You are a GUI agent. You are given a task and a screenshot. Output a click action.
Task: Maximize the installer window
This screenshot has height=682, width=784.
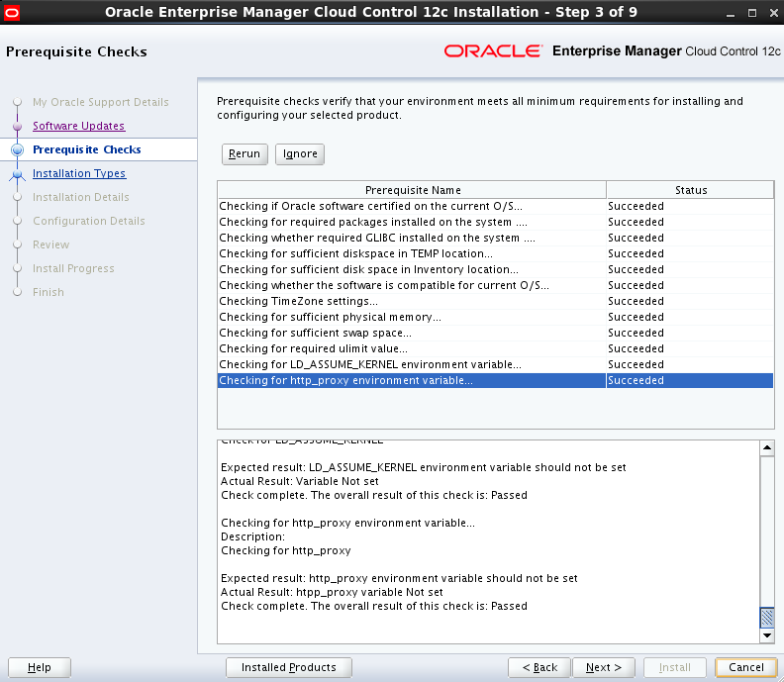coord(752,13)
